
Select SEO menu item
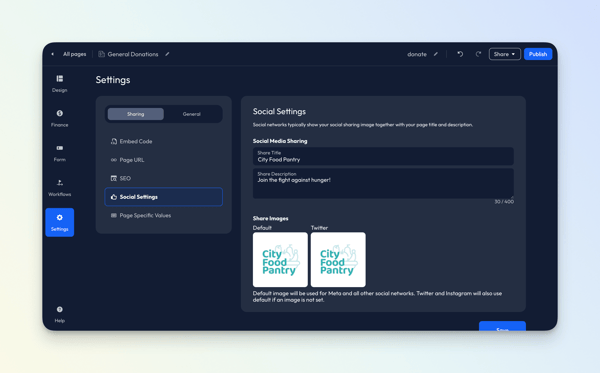(163, 178)
